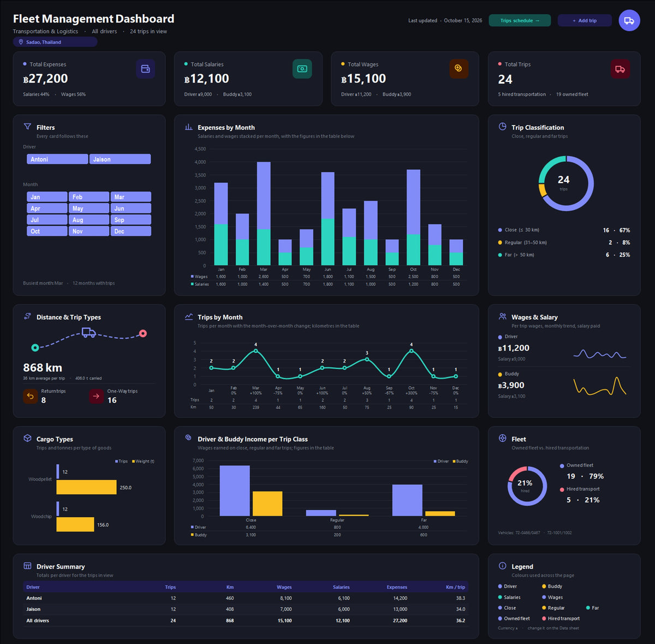Toggle the Jaison driver filter
The height and width of the screenshot is (644, 655).
pos(120,159)
